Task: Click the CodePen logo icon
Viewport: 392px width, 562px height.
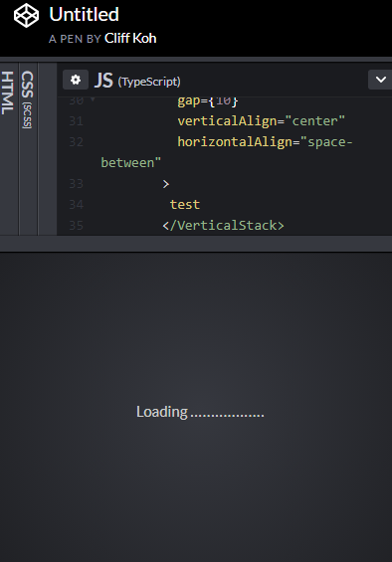Action: pyautogui.click(x=26, y=15)
